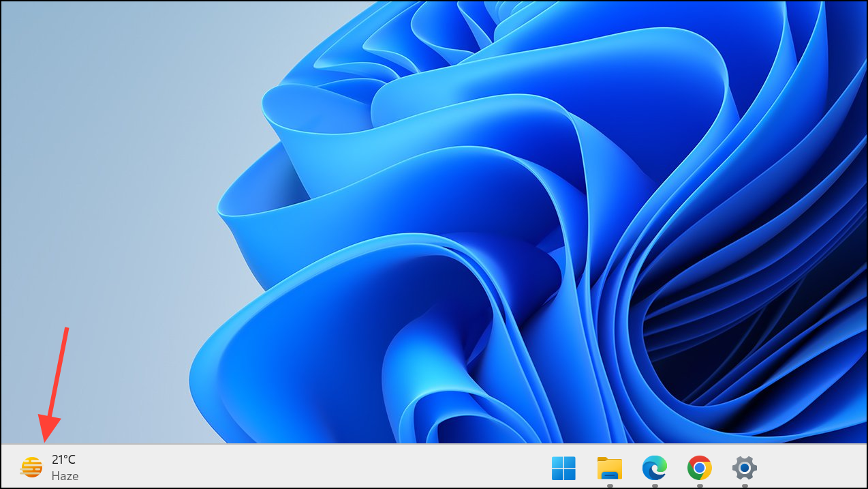Screen dimensions: 868x489
Task: Click the red arrow's upper tail end
Action: [x=67, y=330]
